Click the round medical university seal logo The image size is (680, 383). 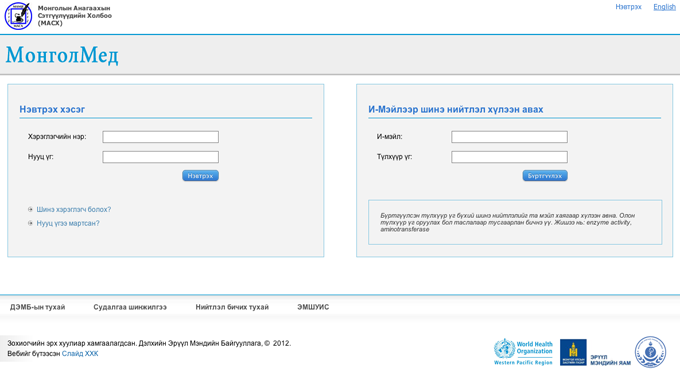tap(650, 352)
